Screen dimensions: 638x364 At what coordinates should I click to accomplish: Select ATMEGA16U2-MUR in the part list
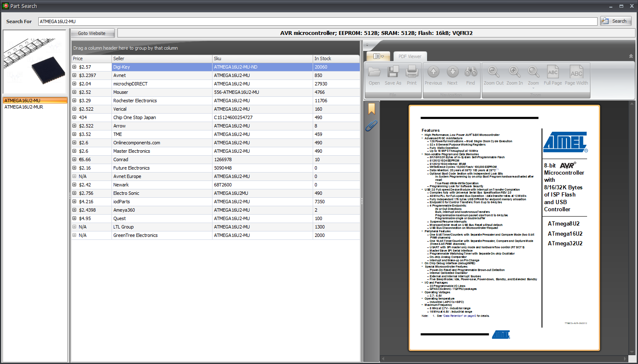pos(35,107)
